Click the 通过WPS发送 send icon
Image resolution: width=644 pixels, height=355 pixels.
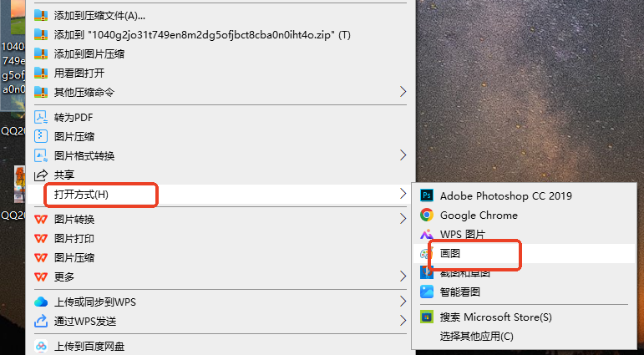(40, 322)
